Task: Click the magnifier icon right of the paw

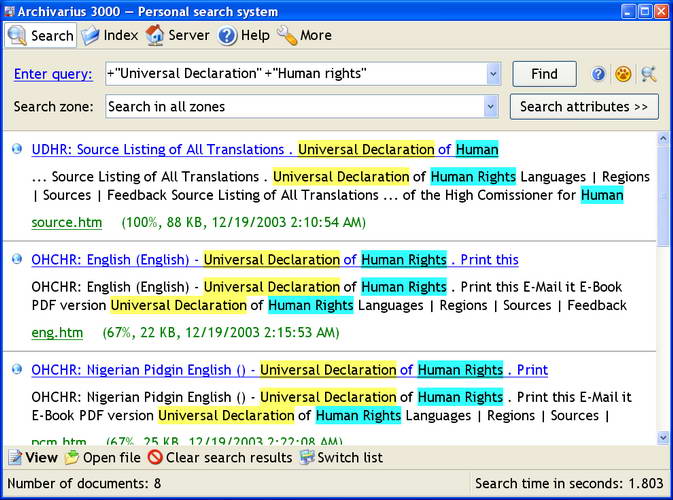Action: click(648, 74)
